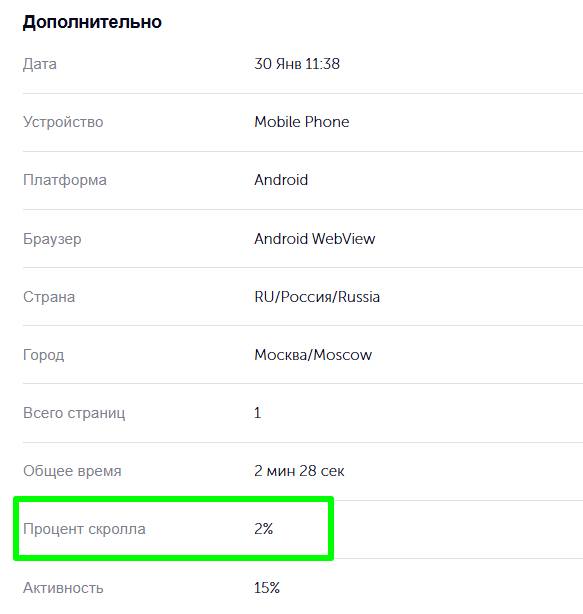
Task: Select the Платформа label
Action: tap(65, 180)
